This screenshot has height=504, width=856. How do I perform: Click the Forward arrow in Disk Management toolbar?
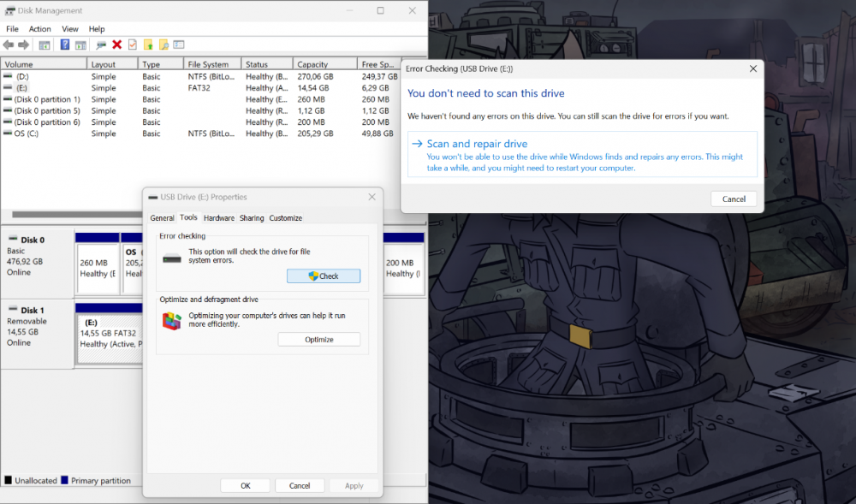(x=23, y=44)
